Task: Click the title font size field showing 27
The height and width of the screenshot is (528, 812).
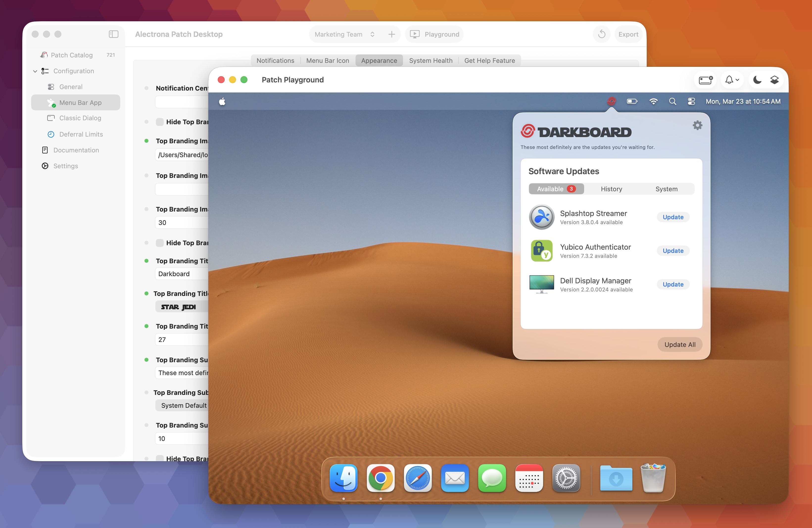Action: [x=182, y=340]
